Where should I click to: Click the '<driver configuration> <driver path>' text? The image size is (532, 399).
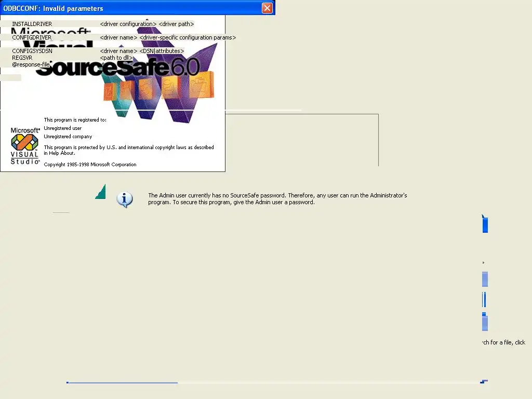coord(147,24)
